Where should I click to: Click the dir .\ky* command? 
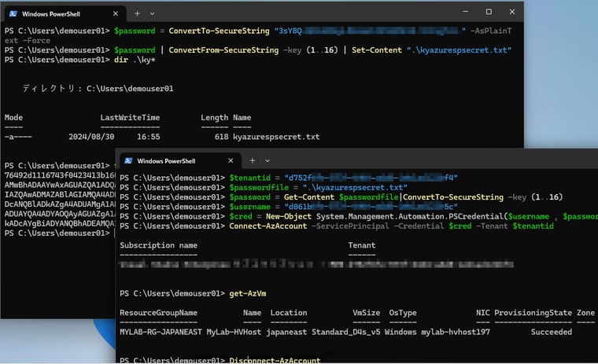[x=135, y=60]
